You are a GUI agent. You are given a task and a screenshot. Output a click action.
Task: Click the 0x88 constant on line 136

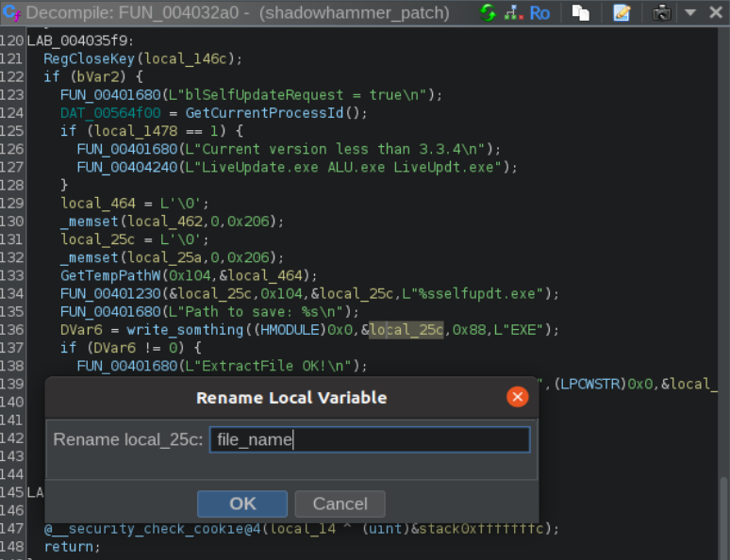pos(469,330)
